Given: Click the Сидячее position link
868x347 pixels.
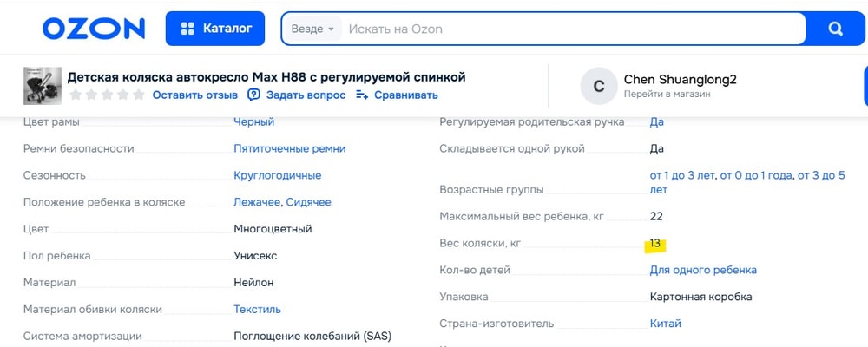Looking at the screenshot, I should tap(308, 202).
